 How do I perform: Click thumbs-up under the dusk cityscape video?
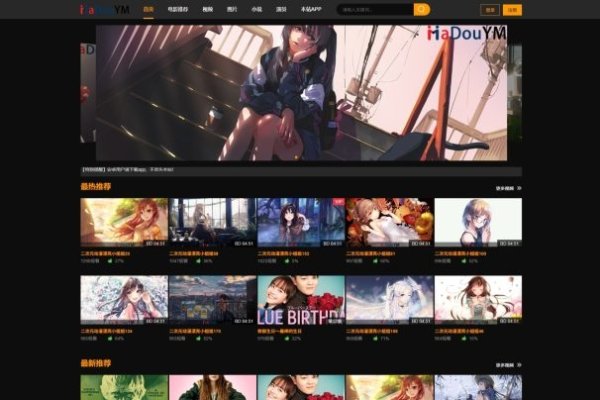pyautogui.click(x=199, y=338)
